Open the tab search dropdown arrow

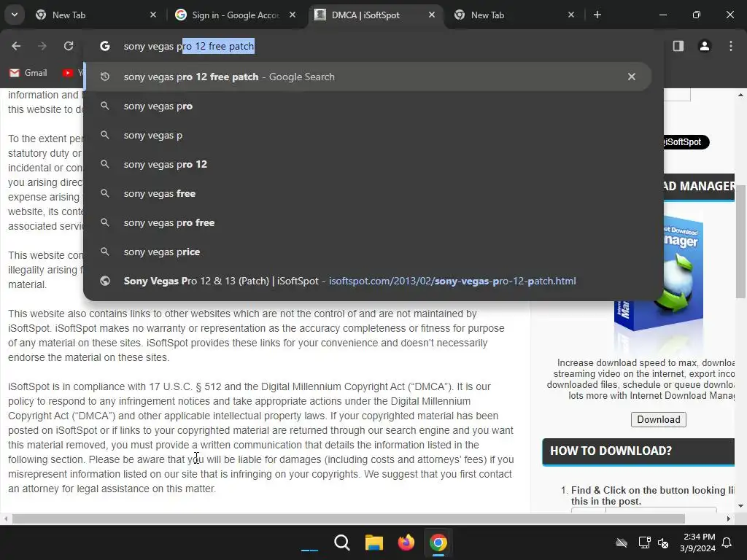(x=15, y=15)
